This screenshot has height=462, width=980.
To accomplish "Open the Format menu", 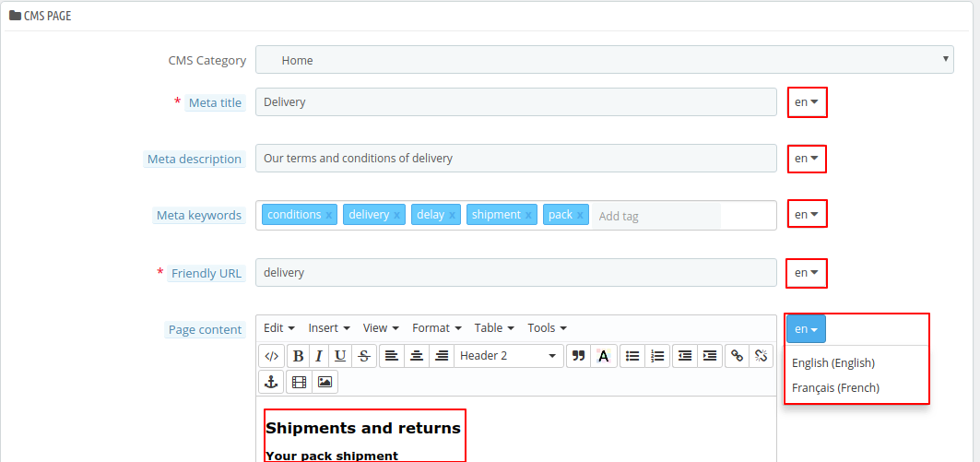I will [436, 328].
